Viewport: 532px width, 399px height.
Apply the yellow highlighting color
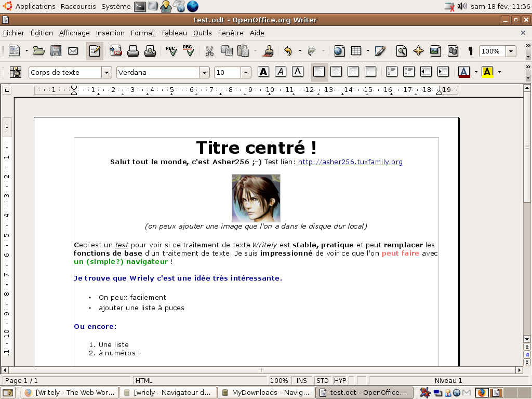[487, 72]
